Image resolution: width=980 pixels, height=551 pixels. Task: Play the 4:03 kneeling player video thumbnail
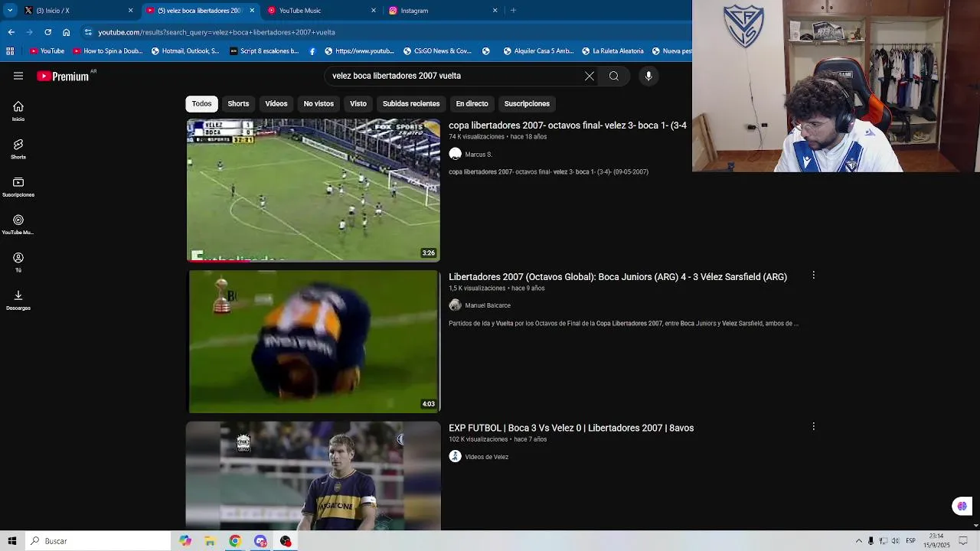click(x=313, y=341)
